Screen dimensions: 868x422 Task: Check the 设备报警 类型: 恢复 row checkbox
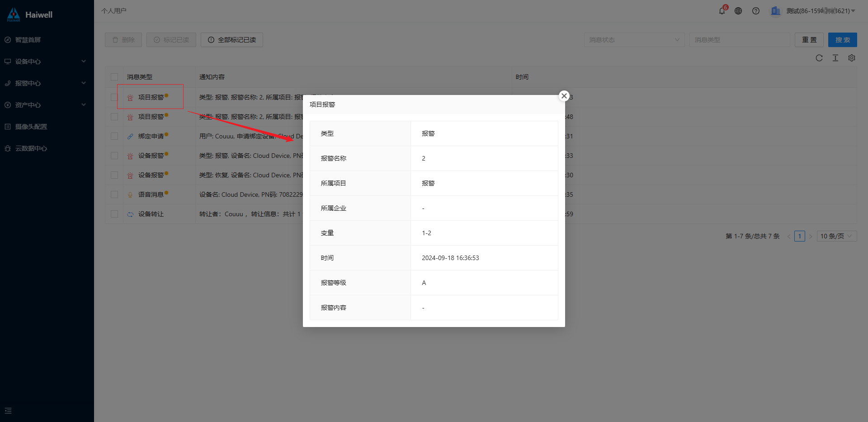coord(114,175)
